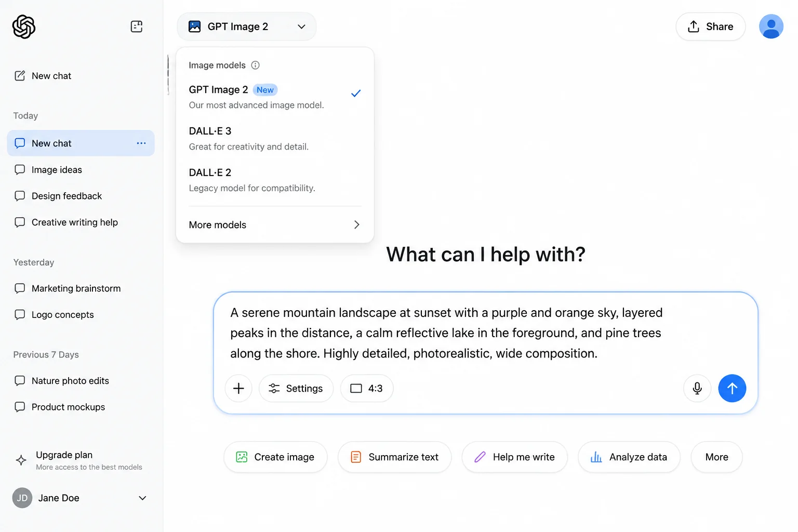This screenshot has height=532, width=798.
Task: Click "Great for creativity and detail." description
Action: pos(249,147)
